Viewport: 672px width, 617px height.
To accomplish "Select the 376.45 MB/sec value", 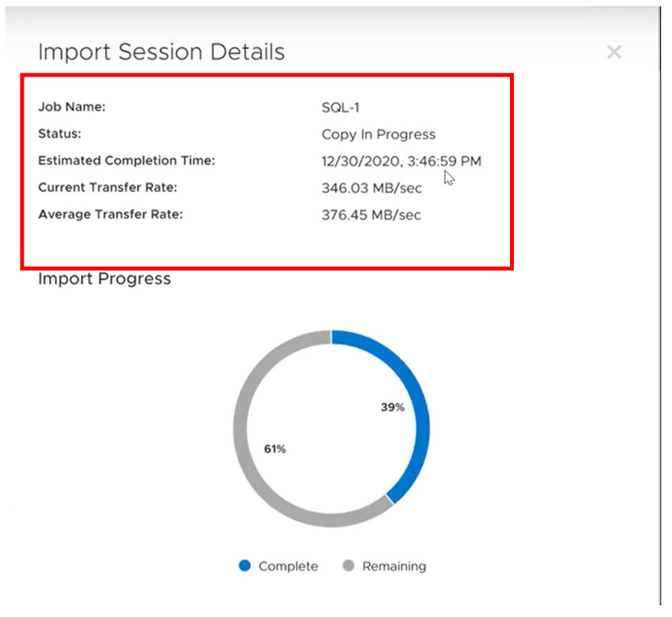I will click(371, 215).
